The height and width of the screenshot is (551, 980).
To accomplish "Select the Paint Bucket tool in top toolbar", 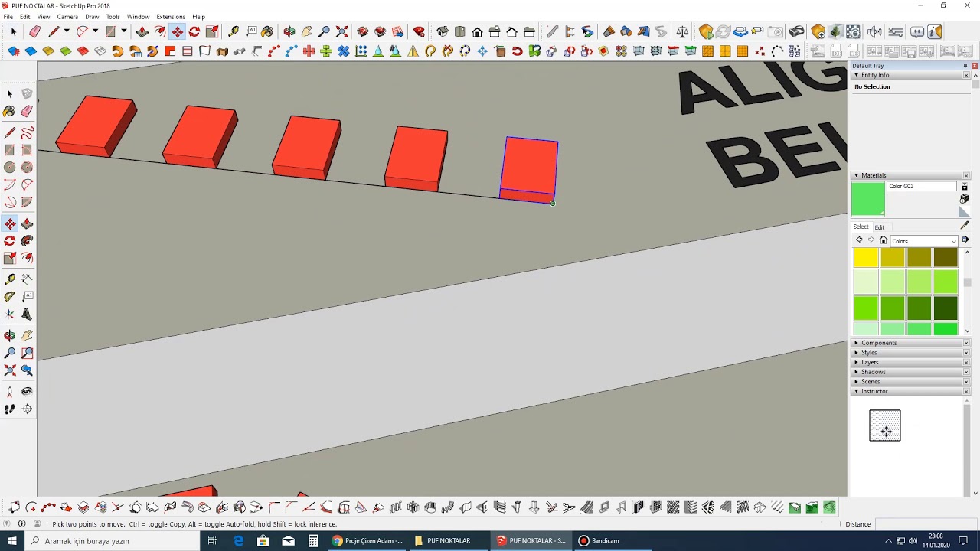I will point(267,31).
